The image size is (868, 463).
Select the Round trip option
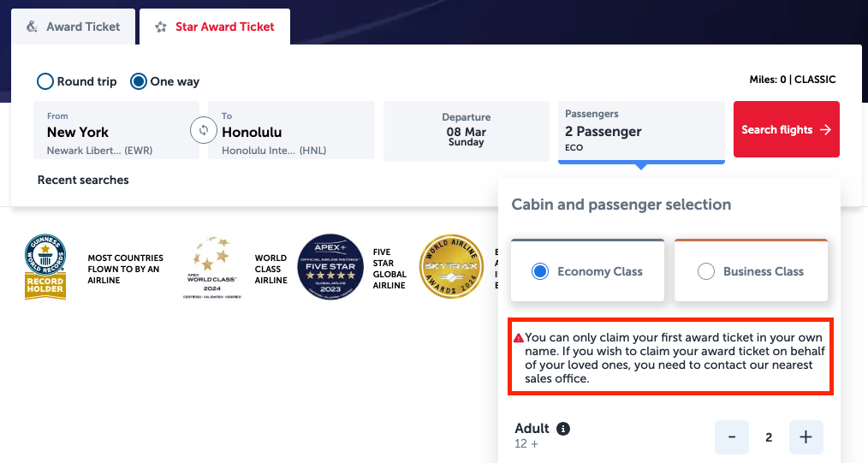click(x=45, y=81)
